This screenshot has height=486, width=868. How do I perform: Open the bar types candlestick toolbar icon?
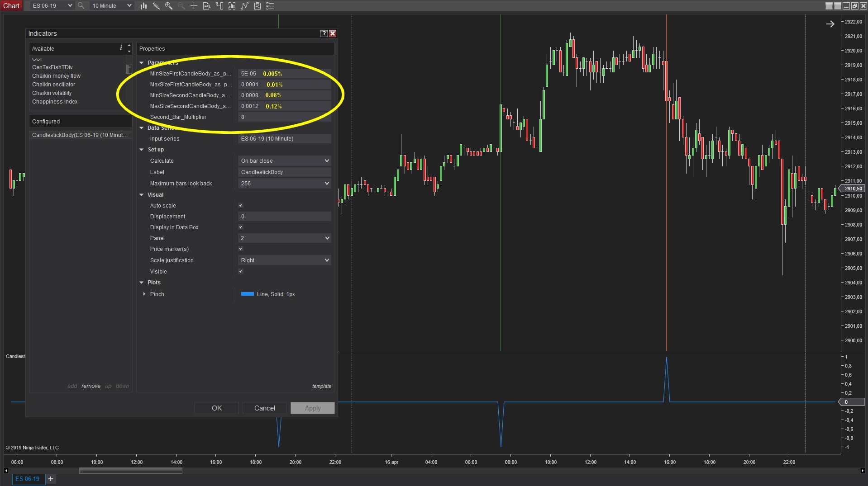tap(143, 6)
